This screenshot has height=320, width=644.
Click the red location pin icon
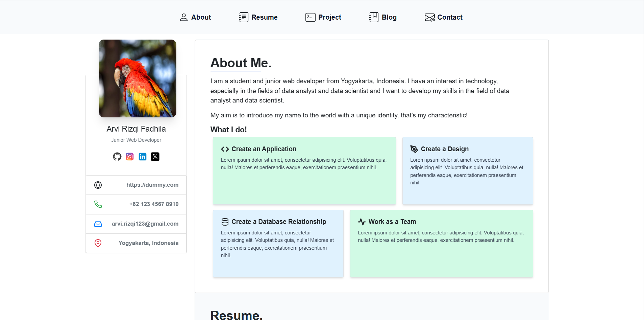[98, 243]
